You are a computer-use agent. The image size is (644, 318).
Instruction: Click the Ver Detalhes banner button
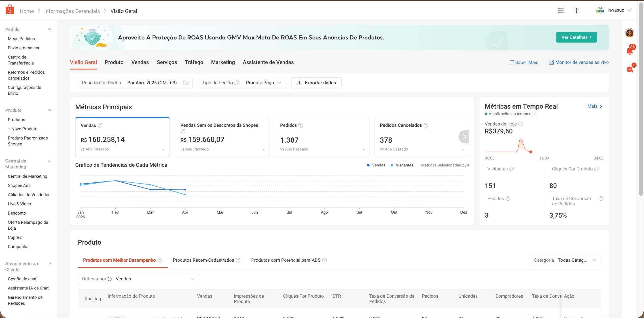click(x=576, y=37)
